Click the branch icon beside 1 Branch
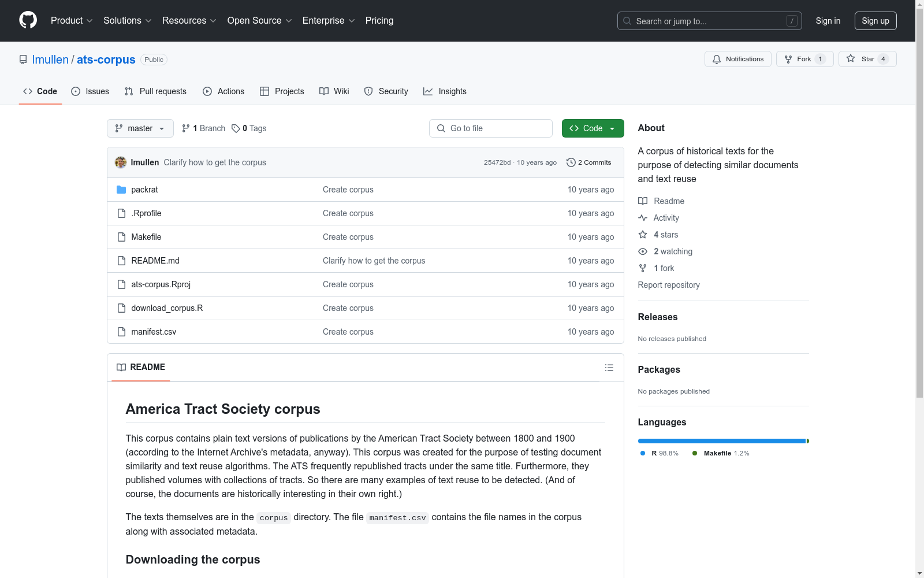 (x=186, y=128)
